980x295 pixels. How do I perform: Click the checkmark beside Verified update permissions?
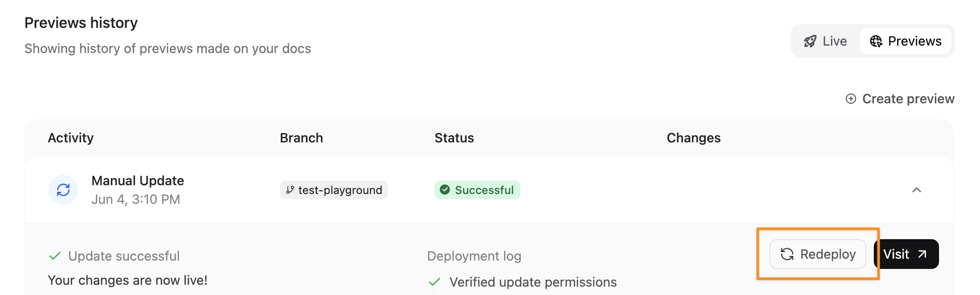(435, 282)
